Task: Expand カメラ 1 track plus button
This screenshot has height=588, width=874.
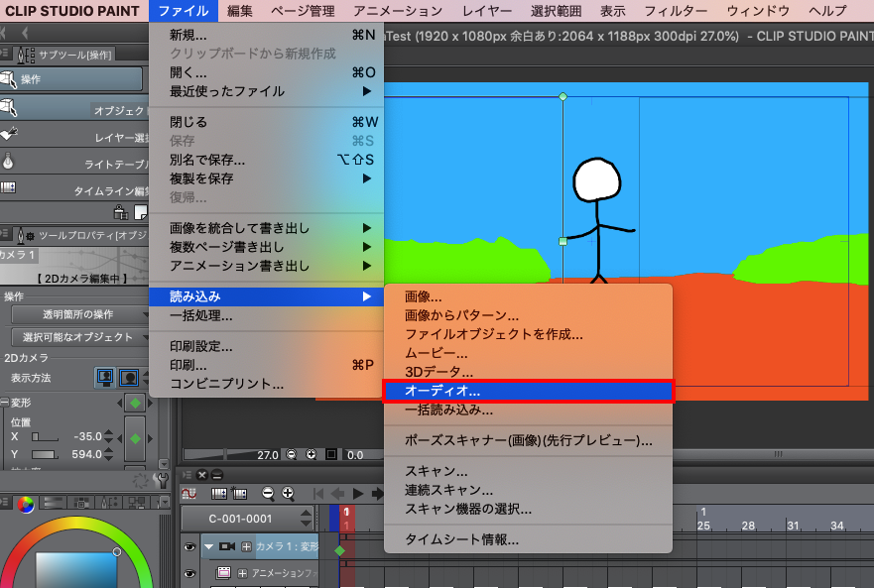Action: [x=246, y=546]
